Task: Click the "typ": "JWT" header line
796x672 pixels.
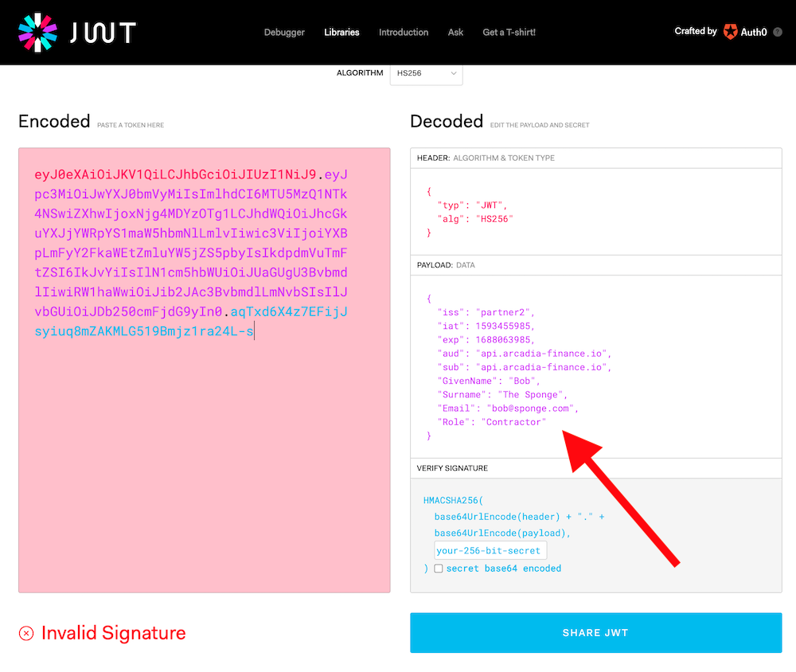Action: pos(472,205)
